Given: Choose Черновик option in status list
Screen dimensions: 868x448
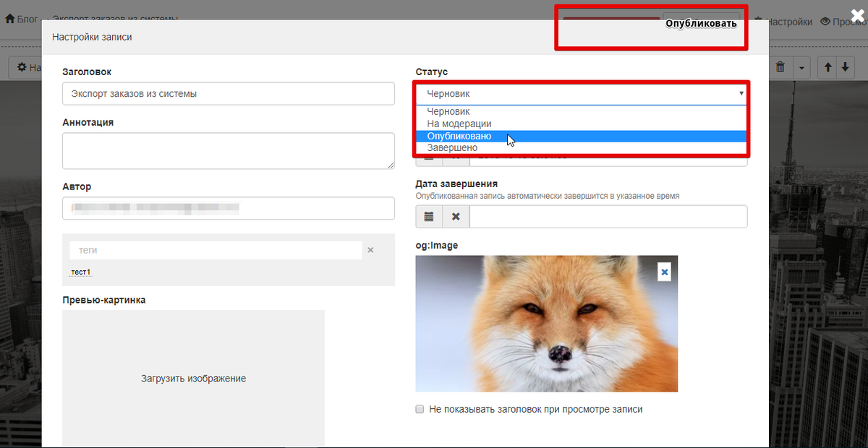Looking at the screenshot, I should click(x=582, y=111).
